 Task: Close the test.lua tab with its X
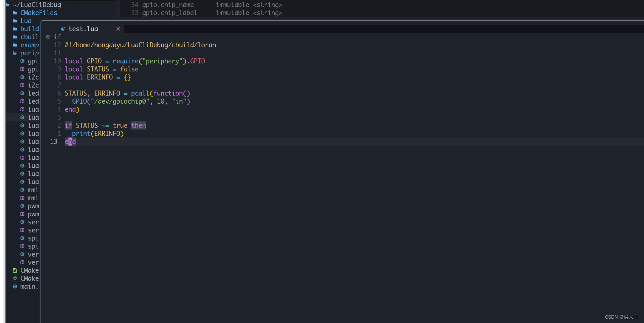(x=118, y=29)
